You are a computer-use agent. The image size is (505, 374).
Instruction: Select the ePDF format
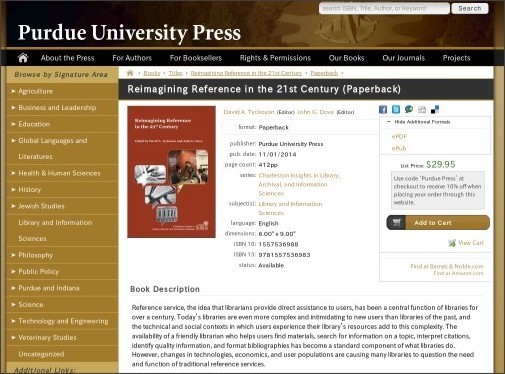399,136
